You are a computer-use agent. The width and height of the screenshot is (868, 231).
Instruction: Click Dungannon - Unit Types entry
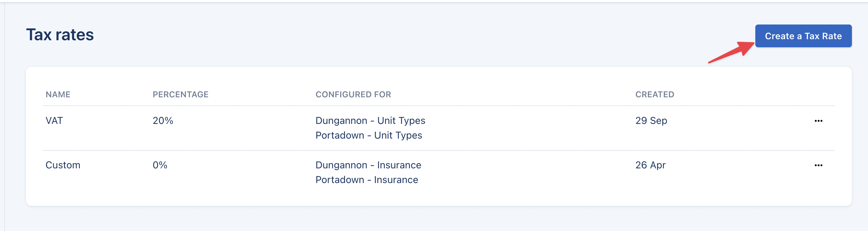(x=370, y=121)
